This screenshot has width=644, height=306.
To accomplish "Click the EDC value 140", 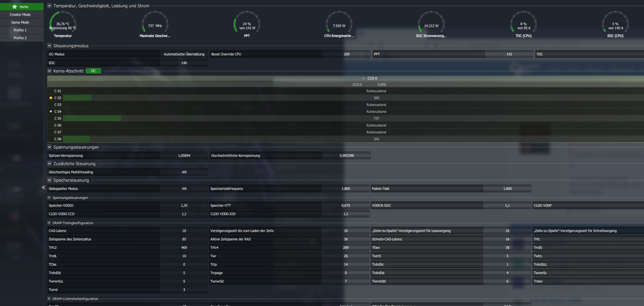I will [x=184, y=63].
